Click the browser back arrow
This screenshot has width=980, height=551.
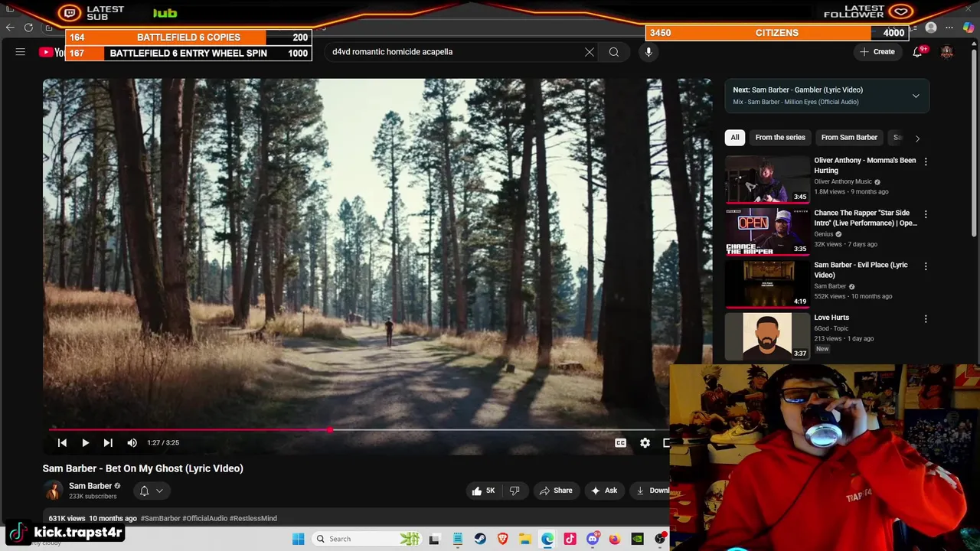click(x=10, y=28)
